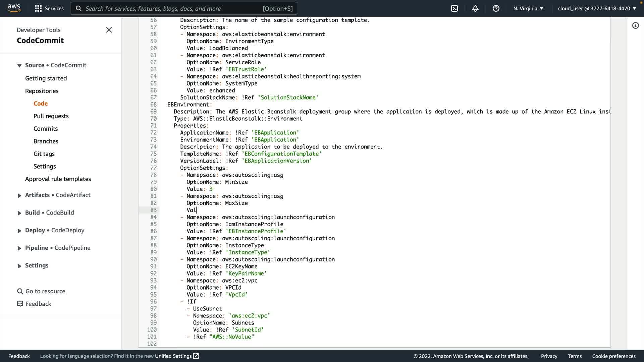Open AWS CloudShell icon in top bar

point(454,8)
